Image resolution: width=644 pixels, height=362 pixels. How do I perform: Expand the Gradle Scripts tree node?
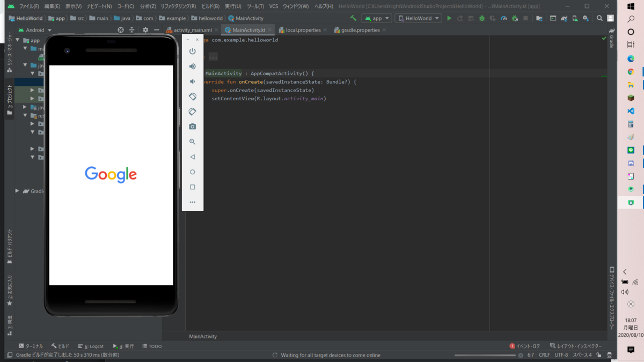pos(18,191)
